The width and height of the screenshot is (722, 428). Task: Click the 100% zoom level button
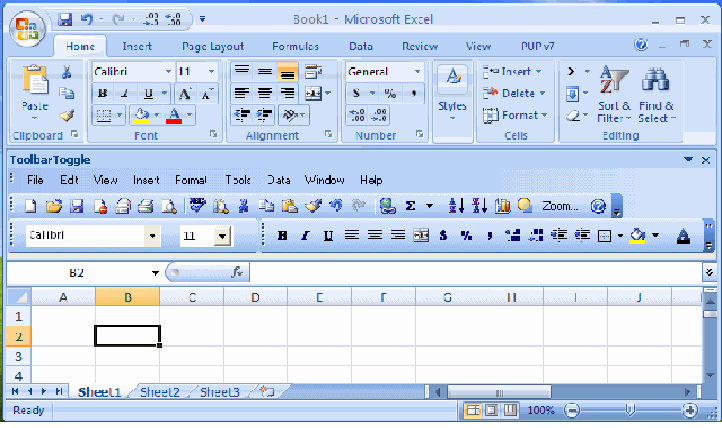(x=541, y=410)
